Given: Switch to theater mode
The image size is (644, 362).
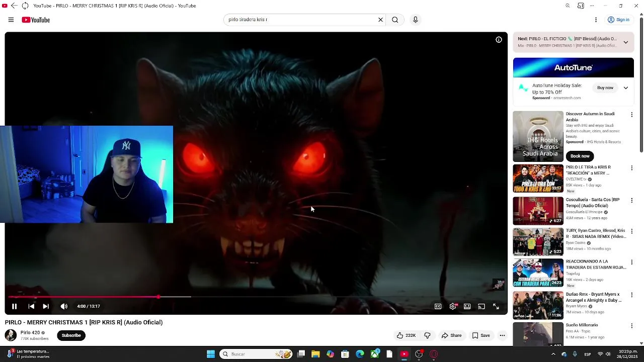Looking at the screenshot, I should [x=467, y=306].
